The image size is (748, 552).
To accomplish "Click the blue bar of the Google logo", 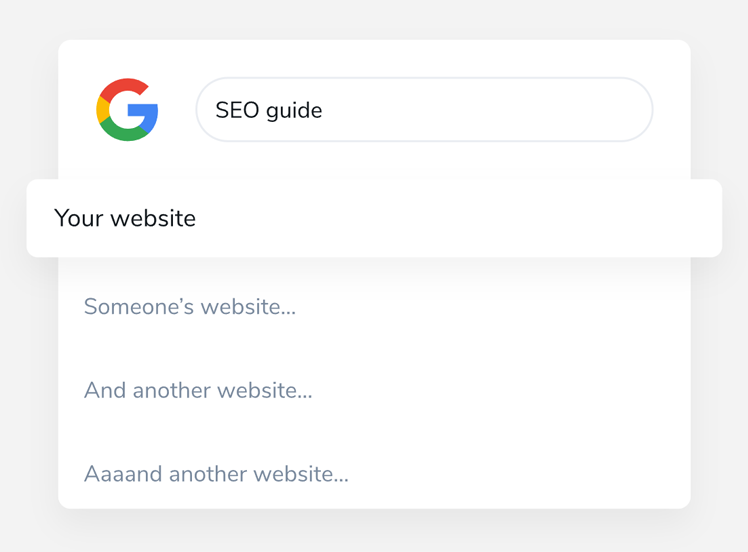I will point(143,111).
